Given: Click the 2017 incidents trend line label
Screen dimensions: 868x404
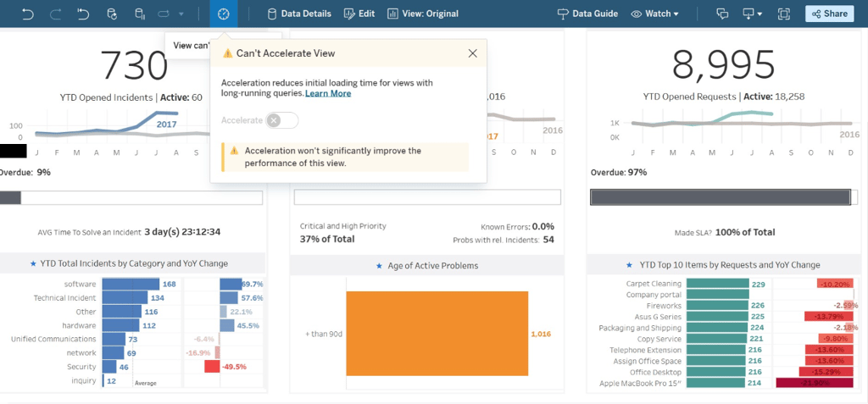Looking at the screenshot, I should pyautogui.click(x=166, y=124).
